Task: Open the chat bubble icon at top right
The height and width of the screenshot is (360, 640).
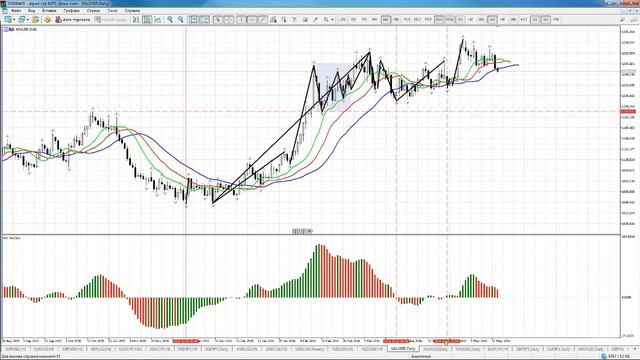Action: click(633, 20)
